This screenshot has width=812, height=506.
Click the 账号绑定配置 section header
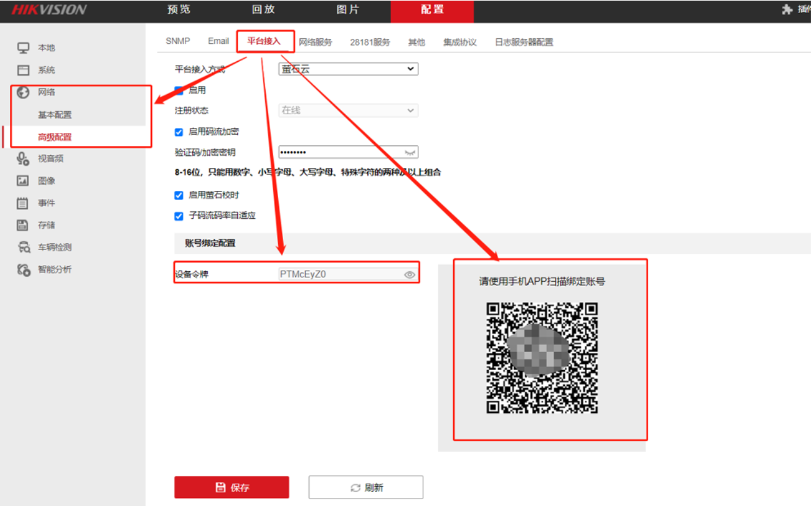[210, 243]
